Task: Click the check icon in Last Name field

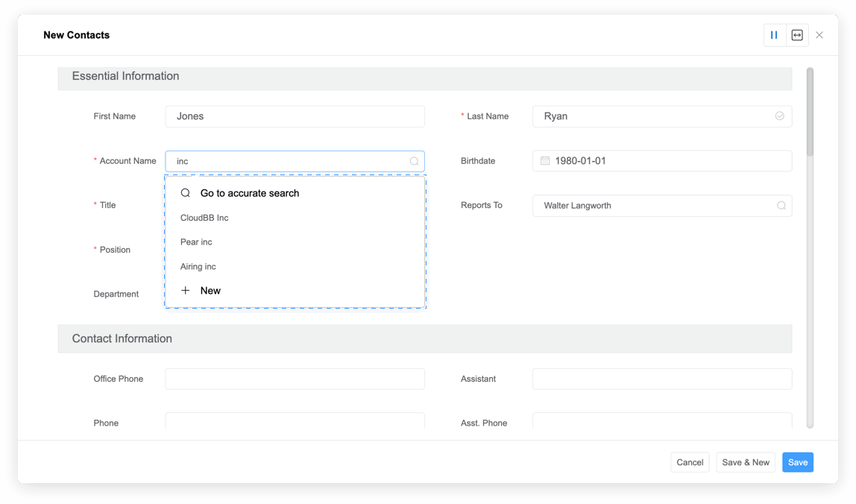Action: pyautogui.click(x=779, y=116)
